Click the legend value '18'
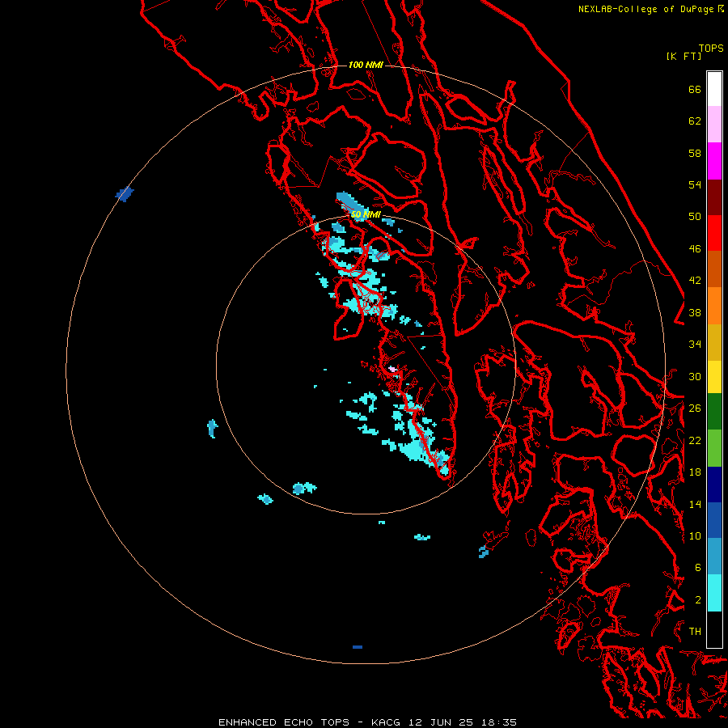The height and width of the screenshot is (728, 728). 695,472
